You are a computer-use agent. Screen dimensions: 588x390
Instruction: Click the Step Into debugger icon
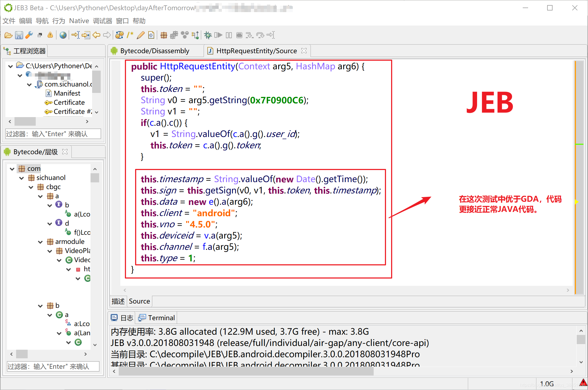(250, 35)
